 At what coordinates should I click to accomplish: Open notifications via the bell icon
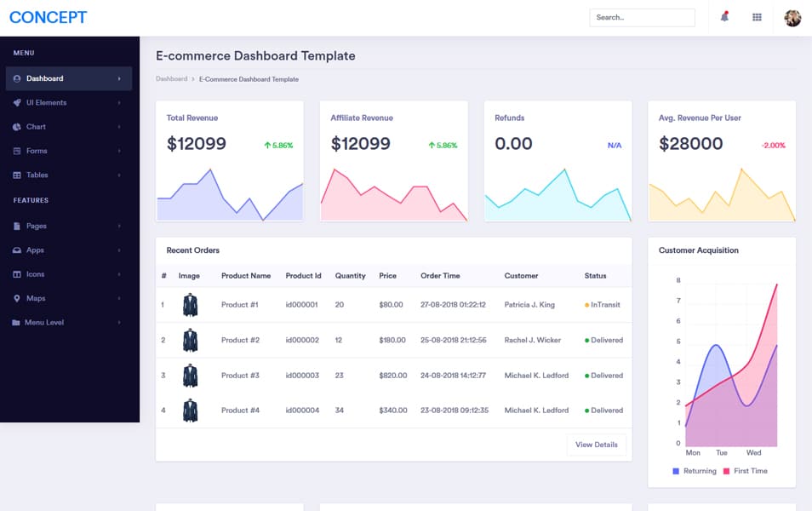coord(724,17)
